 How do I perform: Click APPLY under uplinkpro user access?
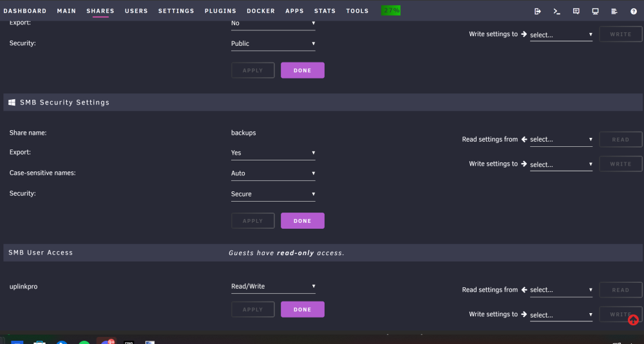pyautogui.click(x=253, y=309)
